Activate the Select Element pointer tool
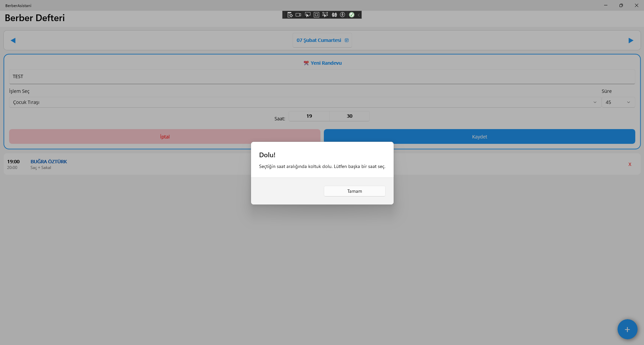The image size is (644, 345). (x=307, y=15)
